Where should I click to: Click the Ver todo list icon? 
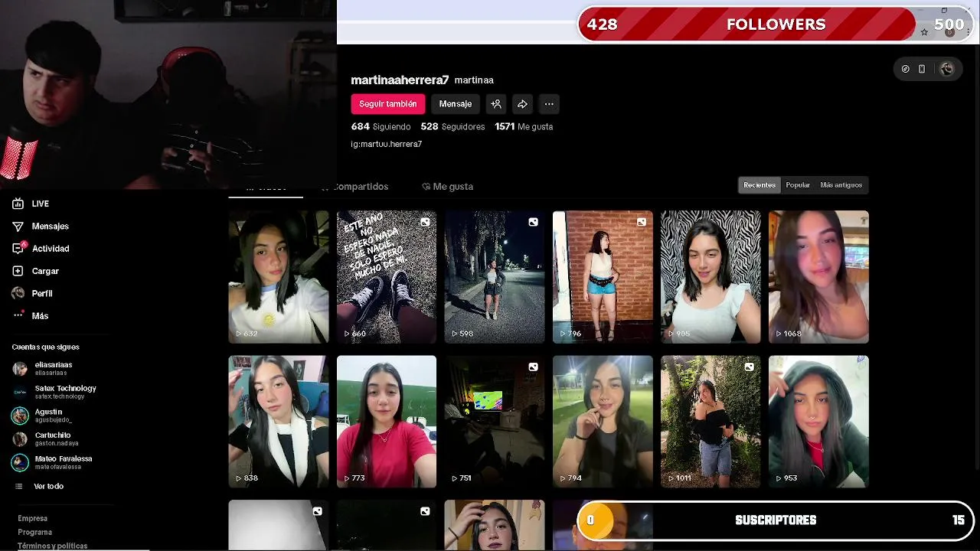(x=19, y=487)
